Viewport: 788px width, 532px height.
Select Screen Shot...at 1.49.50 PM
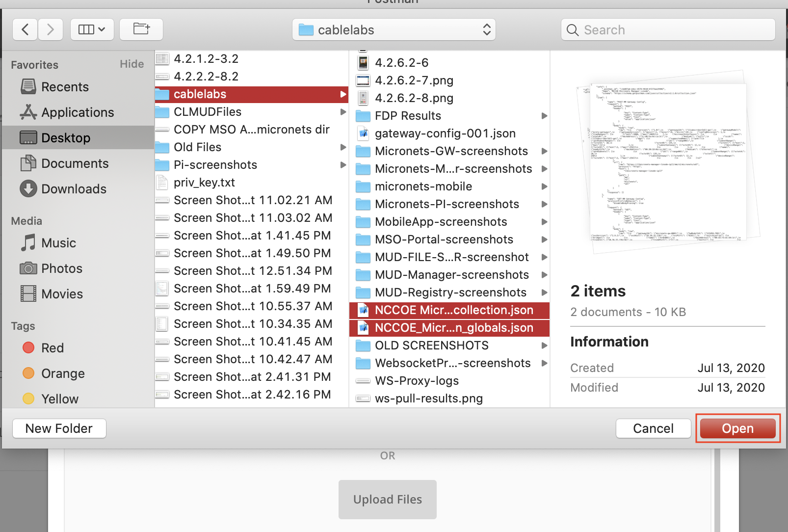[x=252, y=253]
